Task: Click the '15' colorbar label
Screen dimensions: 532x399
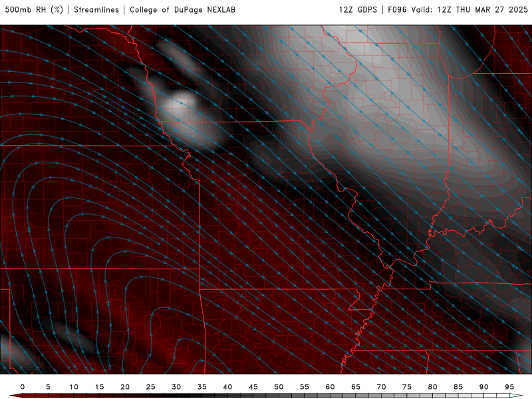Action: (x=99, y=387)
